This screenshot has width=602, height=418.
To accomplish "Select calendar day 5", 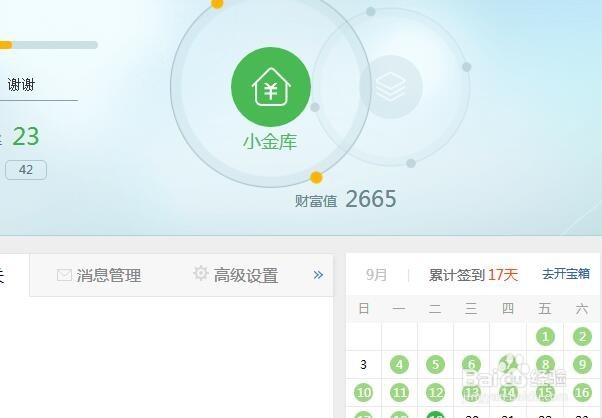I will (435, 364).
